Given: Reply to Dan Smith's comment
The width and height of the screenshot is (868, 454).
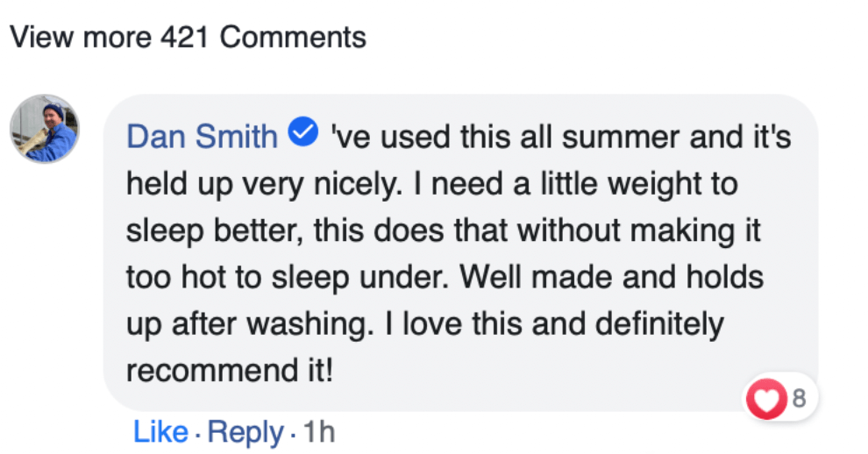Looking at the screenshot, I should (x=245, y=431).
